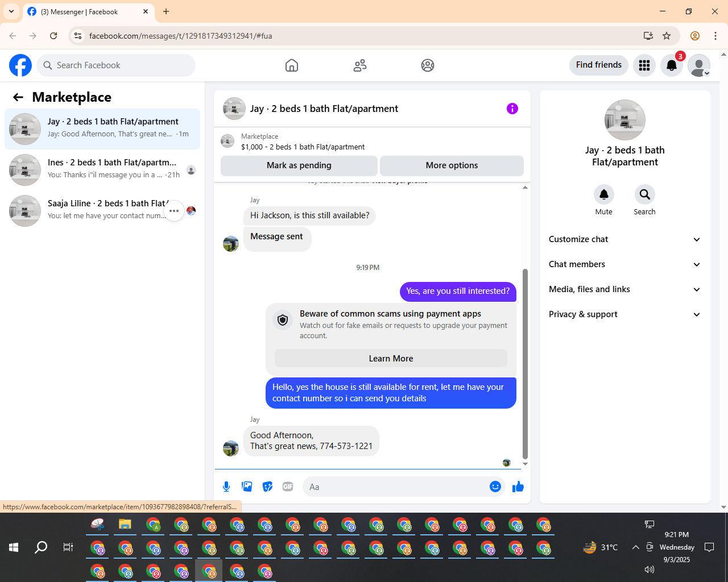Choose a sticker with the sticker icon

click(267, 487)
